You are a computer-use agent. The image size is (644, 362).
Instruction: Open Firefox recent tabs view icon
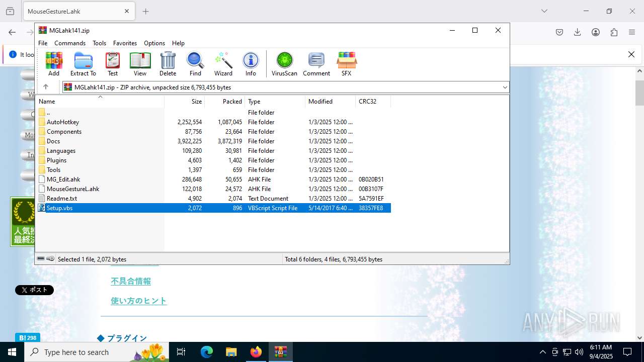point(10,11)
